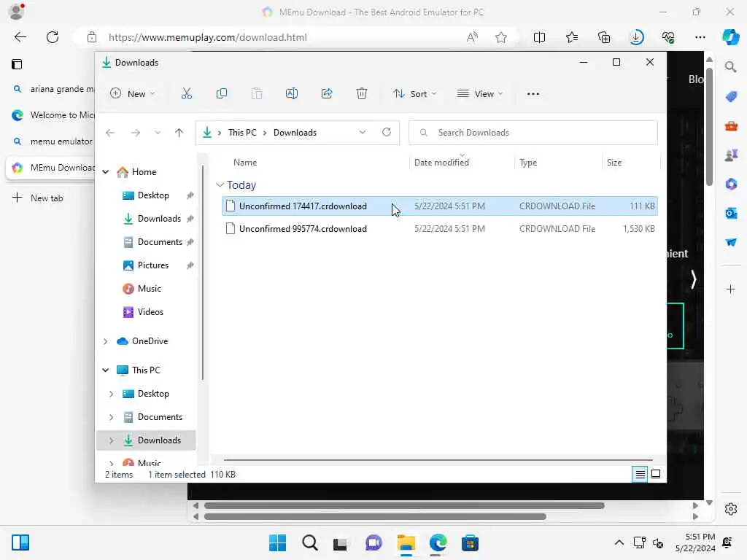Click the Copy icon in Explorer toolbar
Image resolution: width=747 pixels, height=560 pixels.
[x=222, y=94]
